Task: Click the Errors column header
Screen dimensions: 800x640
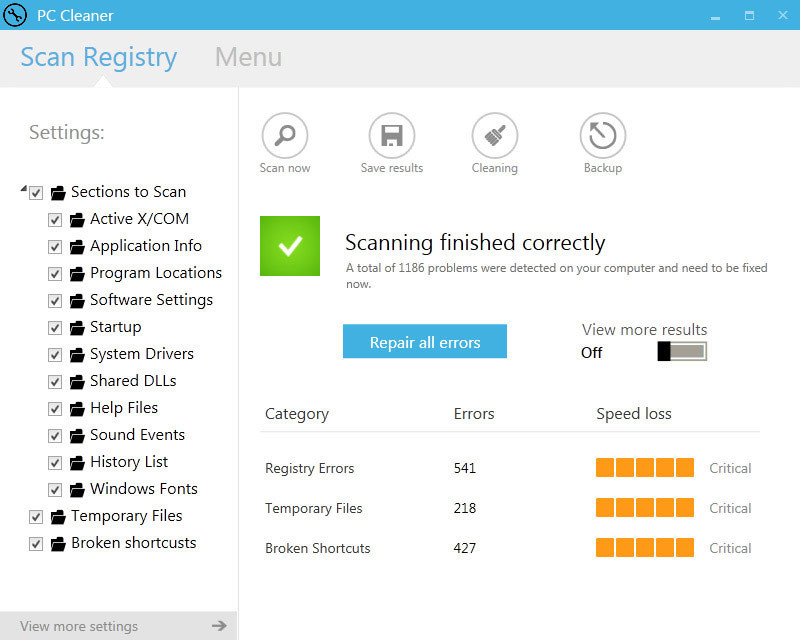Action: point(474,413)
